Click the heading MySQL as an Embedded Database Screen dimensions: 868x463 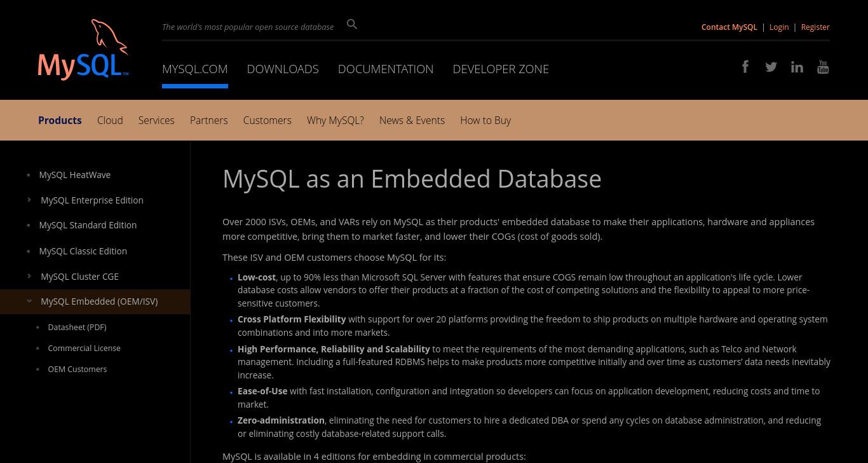(x=412, y=179)
